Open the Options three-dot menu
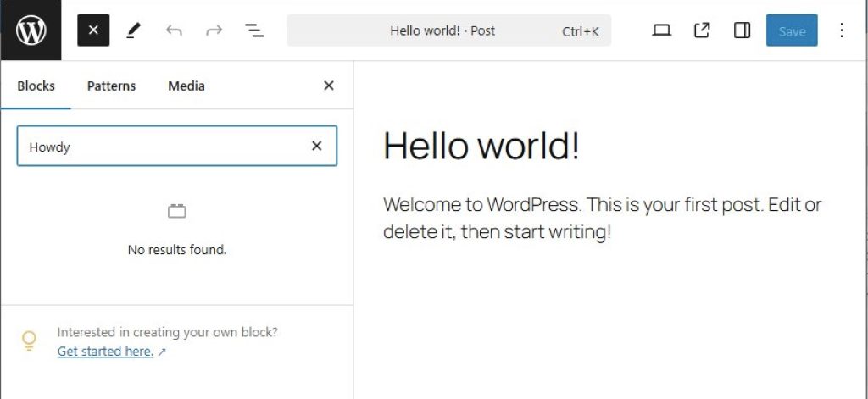Image resolution: width=868 pixels, height=399 pixels. (x=842, y=30)
